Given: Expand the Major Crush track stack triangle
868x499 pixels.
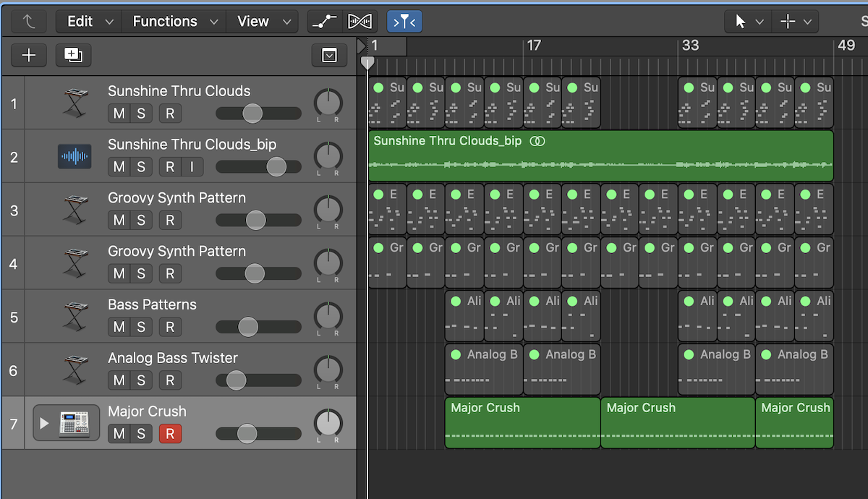Looking at the screenshot, I should click(44, 423).
